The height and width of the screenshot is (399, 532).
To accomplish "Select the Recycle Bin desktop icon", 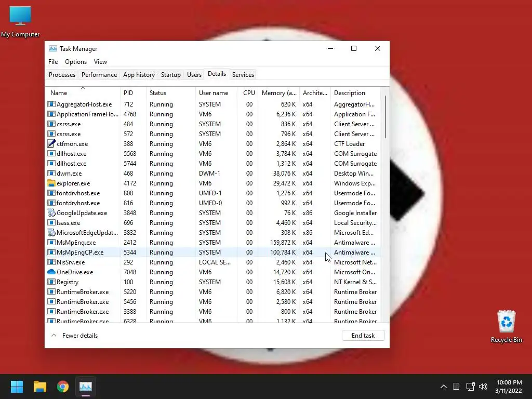I will (x=506, y=326).
